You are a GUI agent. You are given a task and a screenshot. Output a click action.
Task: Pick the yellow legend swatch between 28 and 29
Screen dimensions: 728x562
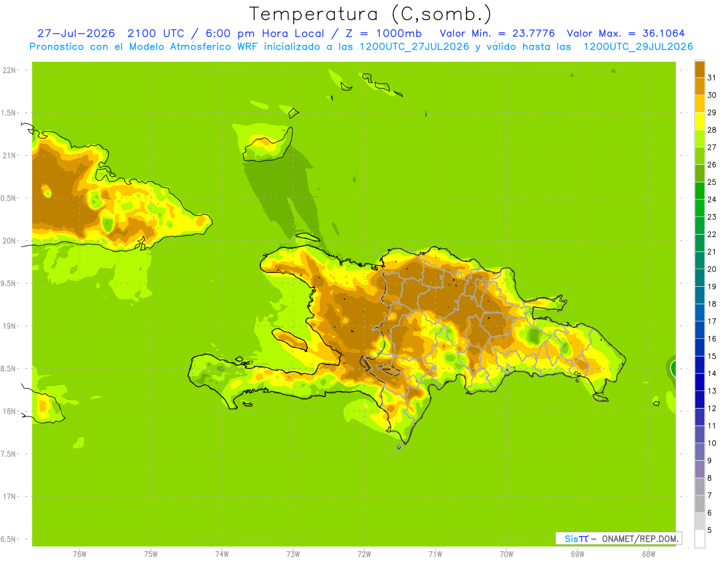[699, 121]
